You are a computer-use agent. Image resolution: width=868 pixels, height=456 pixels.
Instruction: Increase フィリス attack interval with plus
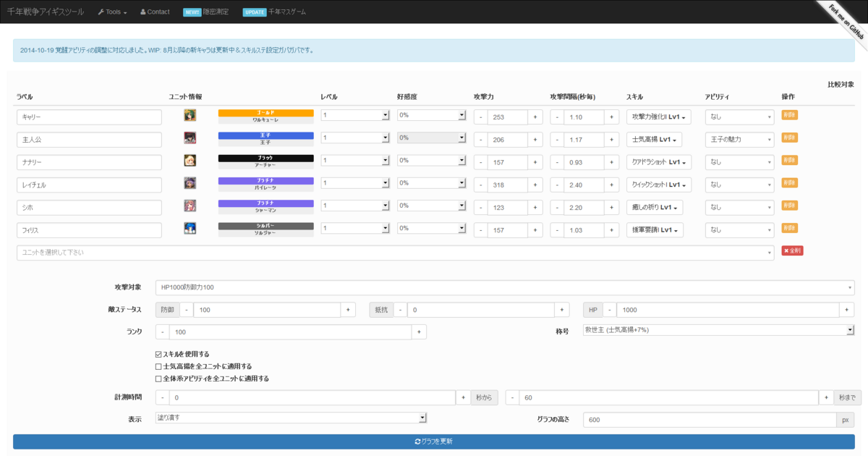point(611,229)
